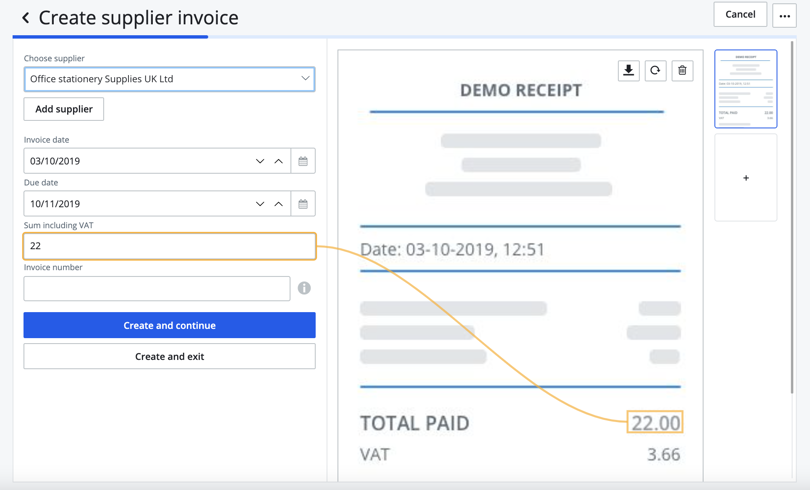Show info about Invoice number

point(304,288)
